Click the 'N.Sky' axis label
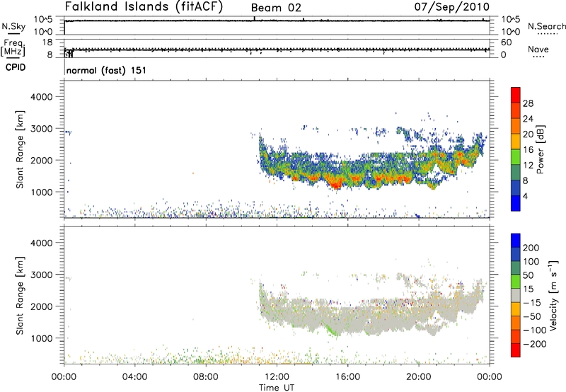The image size is (566, 392). click(13, 26)
